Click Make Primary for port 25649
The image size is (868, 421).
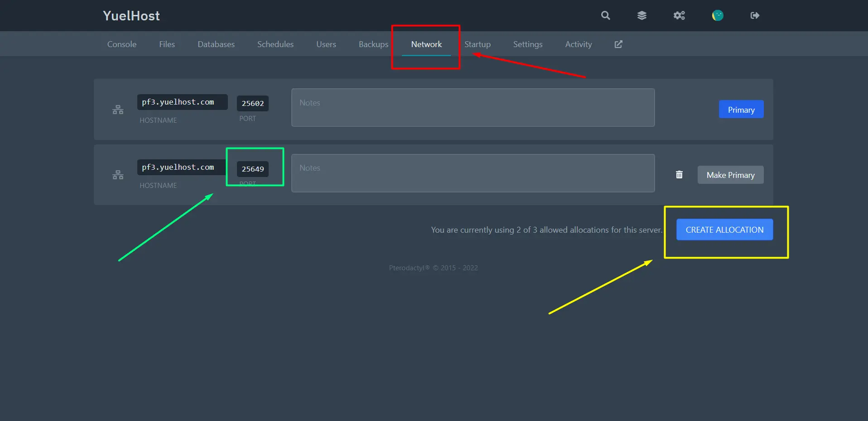tap(730, 175)
